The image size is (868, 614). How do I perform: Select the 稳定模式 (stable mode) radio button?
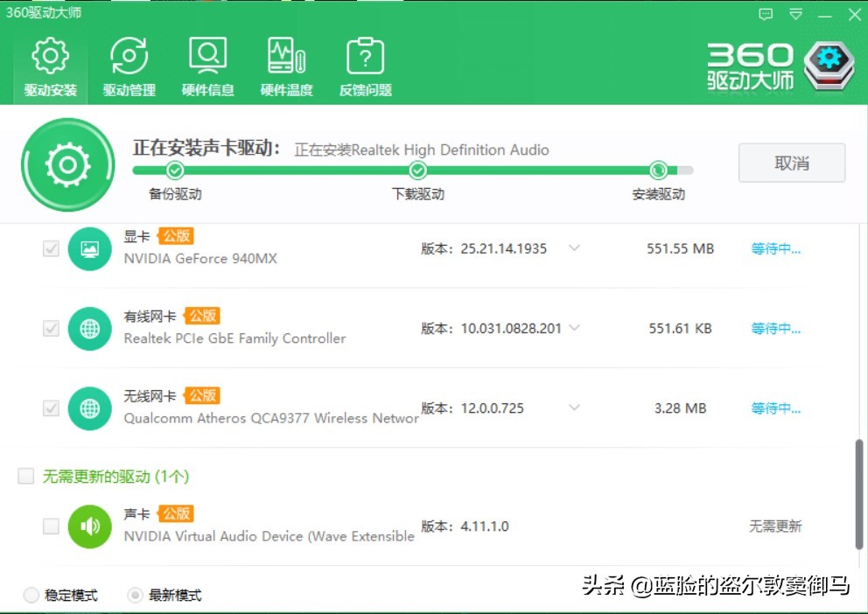(31, 594)
